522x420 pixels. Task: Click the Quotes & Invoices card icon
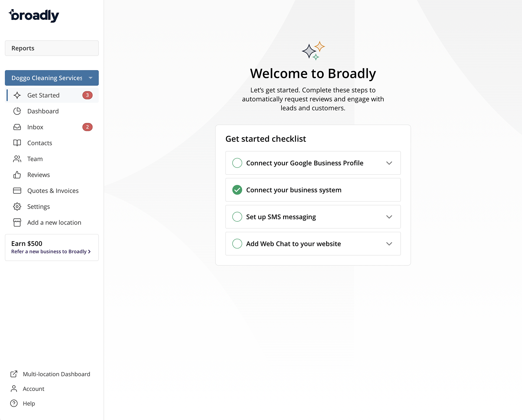[x=17, y=191]
